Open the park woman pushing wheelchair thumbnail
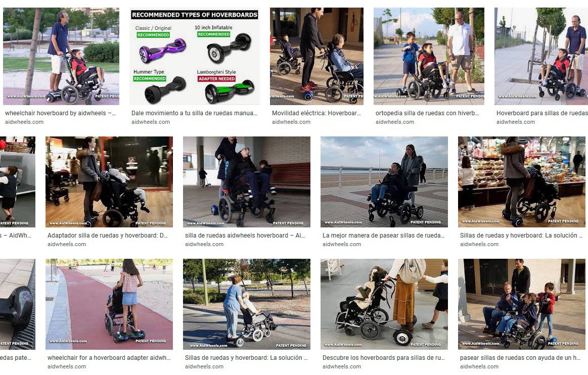This screenshot has height=375, width=588. point(246,304)
